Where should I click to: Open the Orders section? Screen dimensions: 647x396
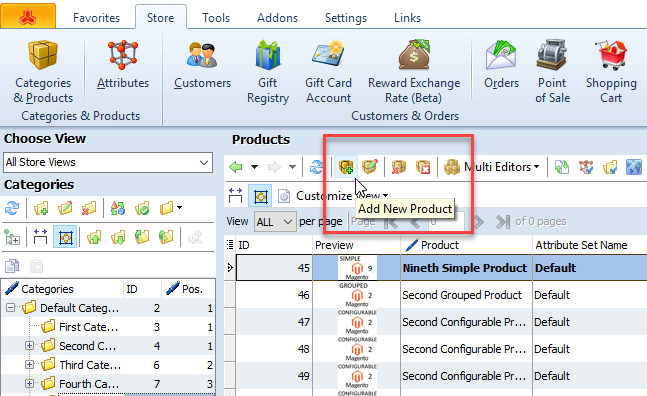(501, 65)
